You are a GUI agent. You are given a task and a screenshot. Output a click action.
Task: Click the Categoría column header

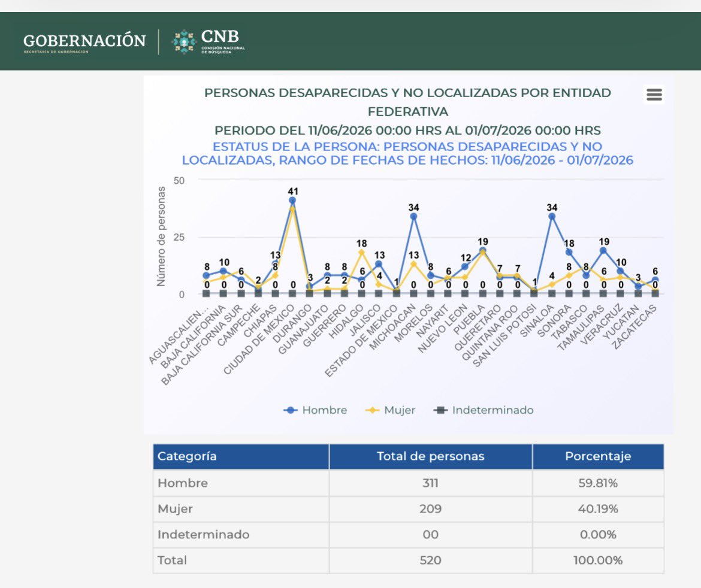coord(241,456)
